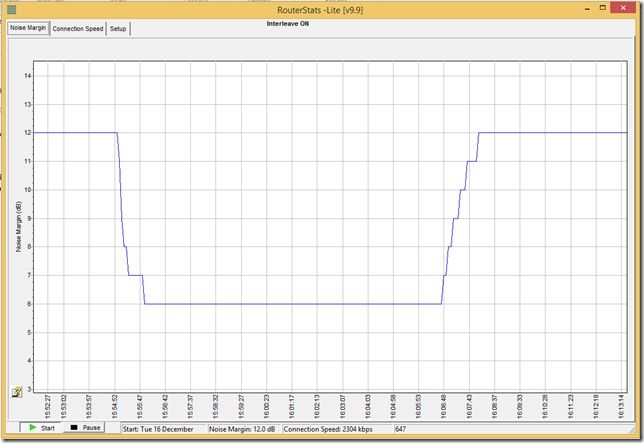This screenshot has height=443, width=644.
Task: Minimize the RouterStats window
Action: click(588, 8)
